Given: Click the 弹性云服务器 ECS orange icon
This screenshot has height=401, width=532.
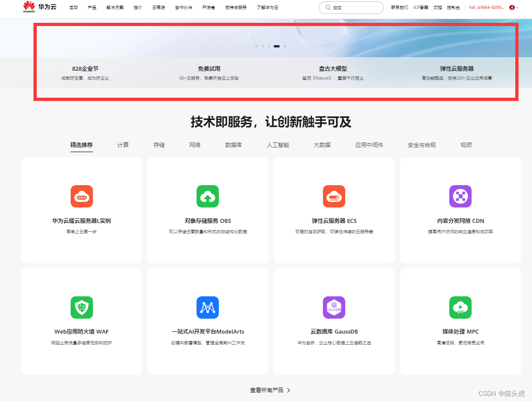Looking at the screenshot, I should (x=334, y=196).
